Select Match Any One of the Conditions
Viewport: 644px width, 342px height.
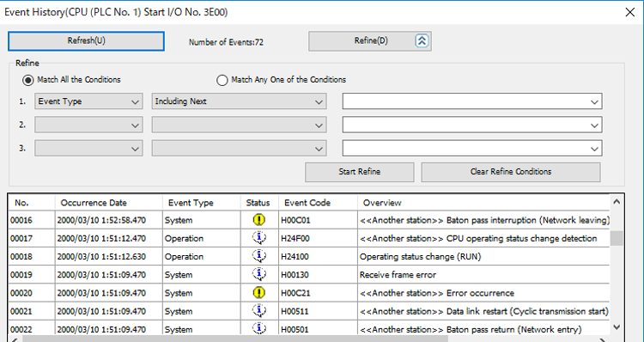(222, 80)
